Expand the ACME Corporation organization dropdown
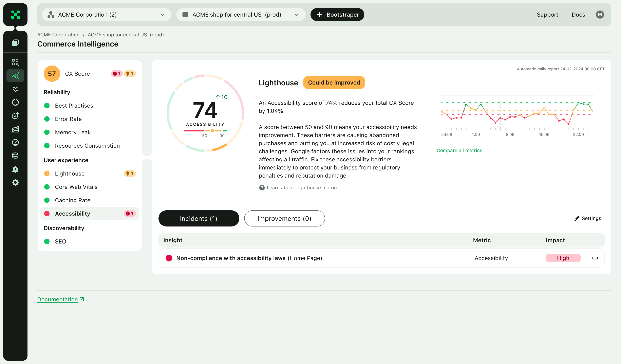 click(x=107, y=15)
